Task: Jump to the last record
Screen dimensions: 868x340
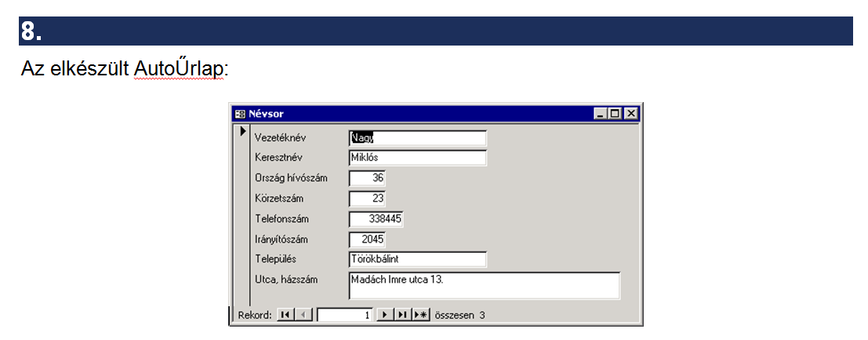Action: (x=402, y=315)
